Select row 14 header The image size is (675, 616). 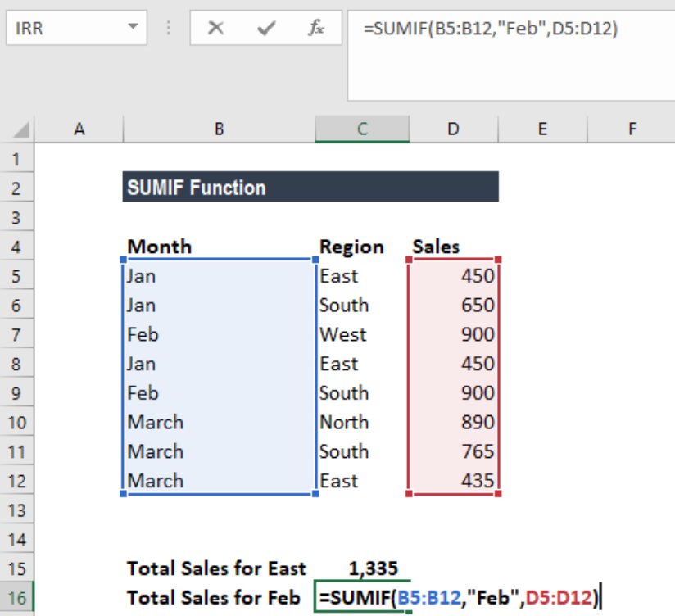(16, 539)
